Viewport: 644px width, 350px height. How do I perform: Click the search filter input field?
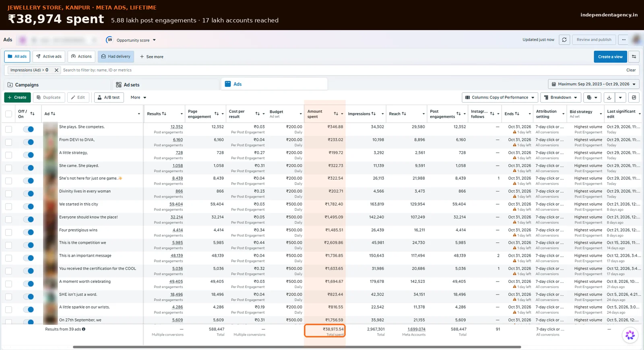(342, 70)
